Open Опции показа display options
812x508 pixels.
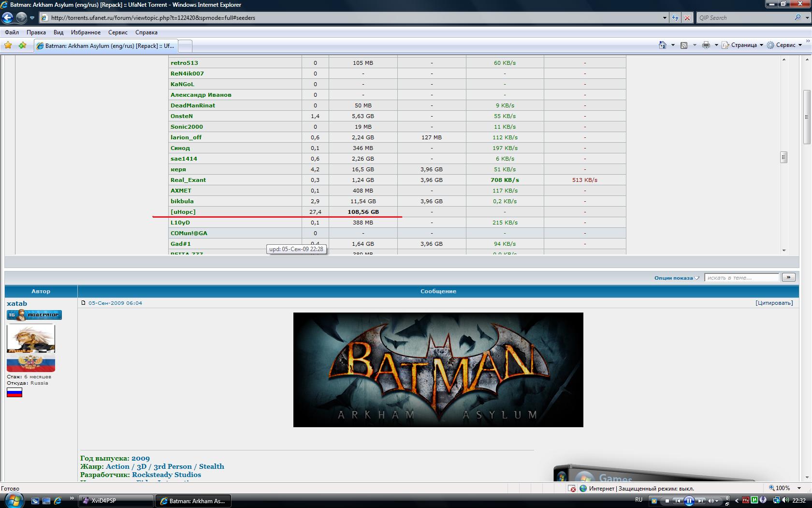pos(676,278)
